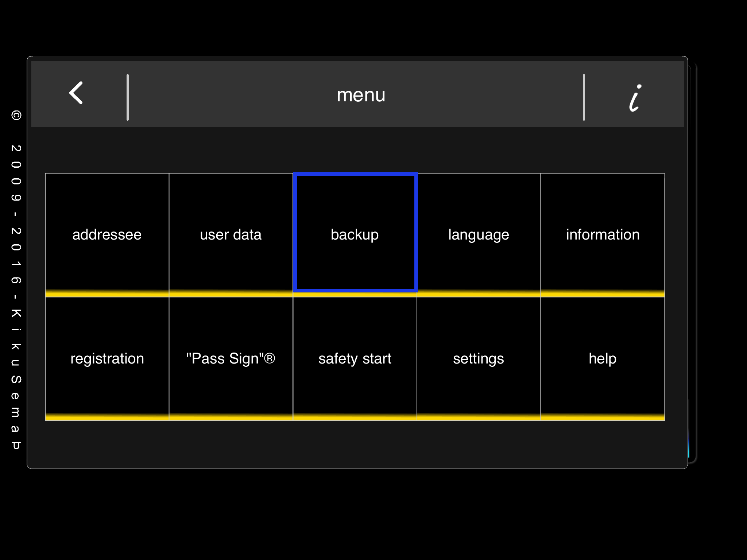Launch the safety start tile
The width and height of the screenshot is (747, 560).
pos(355,359)
